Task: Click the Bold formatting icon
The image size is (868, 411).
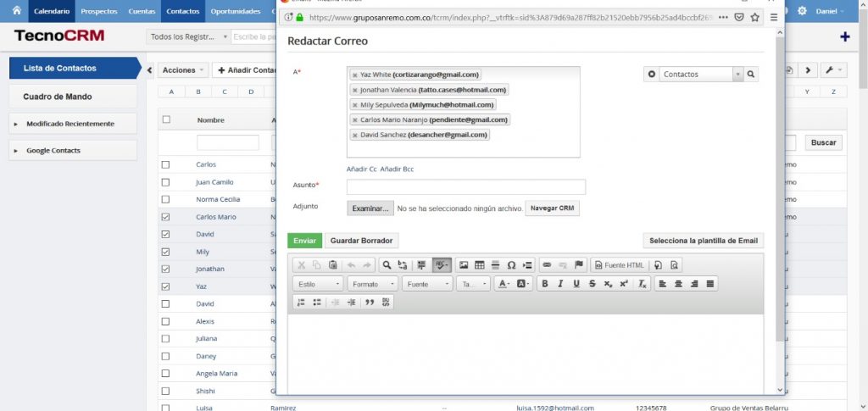Action: click(x=545, y=284)
